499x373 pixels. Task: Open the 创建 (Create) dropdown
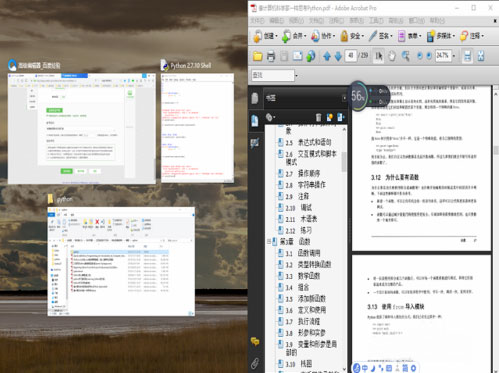tap(266, 36)
